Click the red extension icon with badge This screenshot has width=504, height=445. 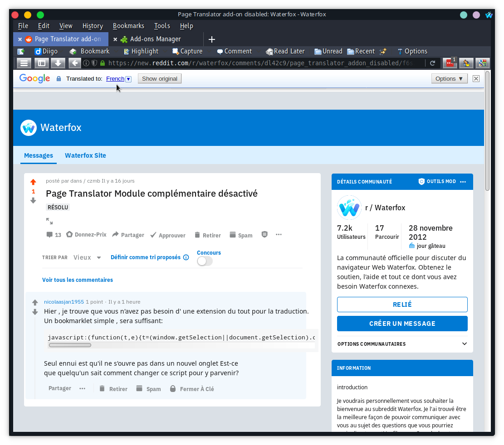[x=450, y=63]
